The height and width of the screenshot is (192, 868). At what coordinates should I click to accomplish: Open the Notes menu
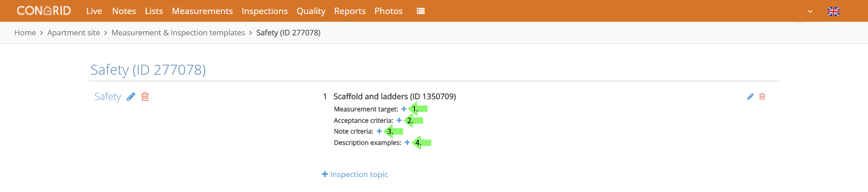coord(124,11)
